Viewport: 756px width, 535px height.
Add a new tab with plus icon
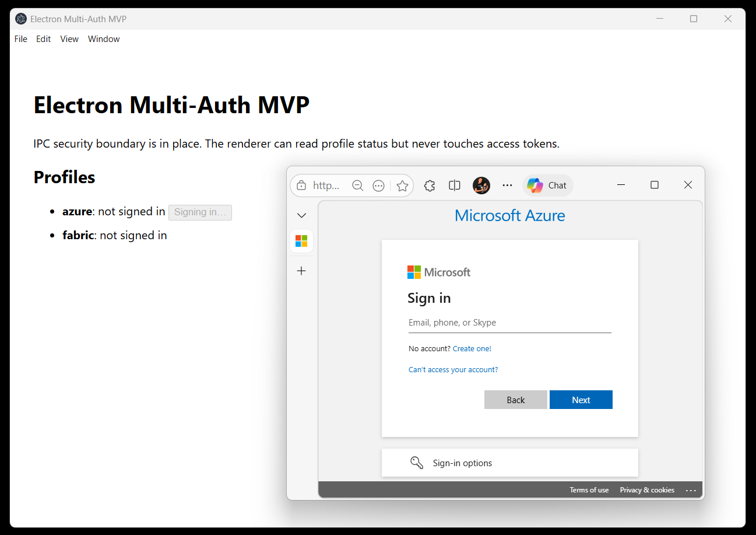[x=301, y=271]
